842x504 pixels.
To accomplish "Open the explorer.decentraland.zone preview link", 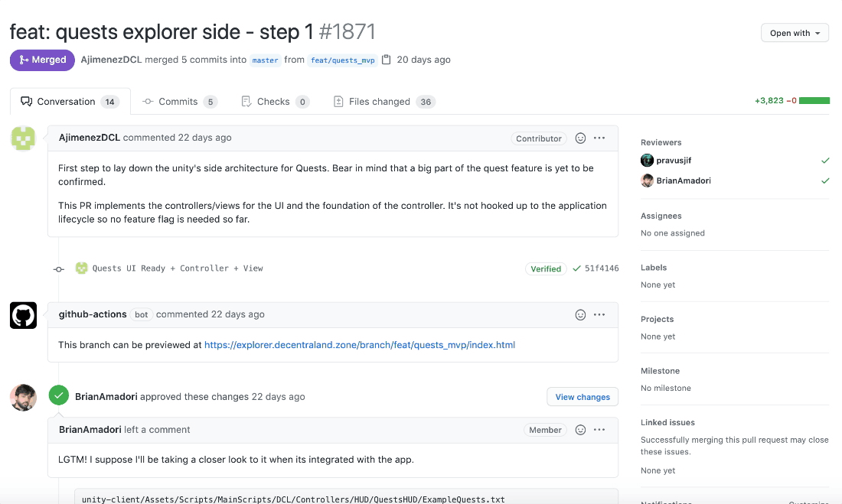I will [x=360, y=345].
